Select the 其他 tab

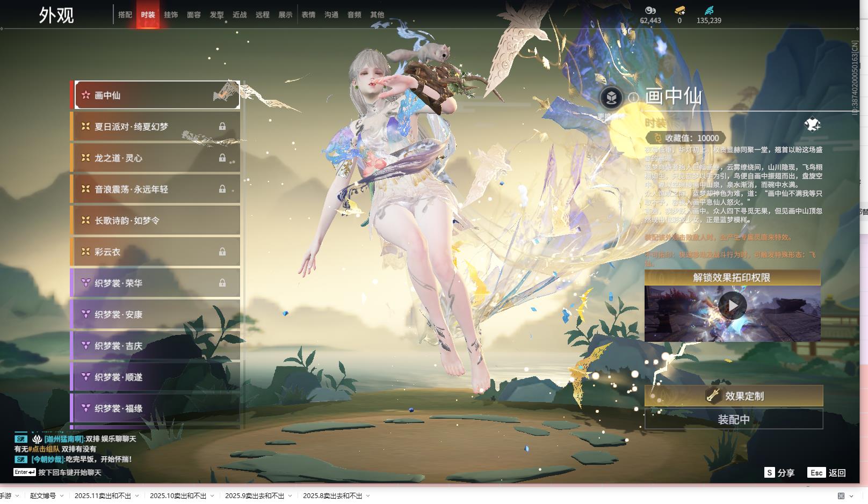click(377, 14)
